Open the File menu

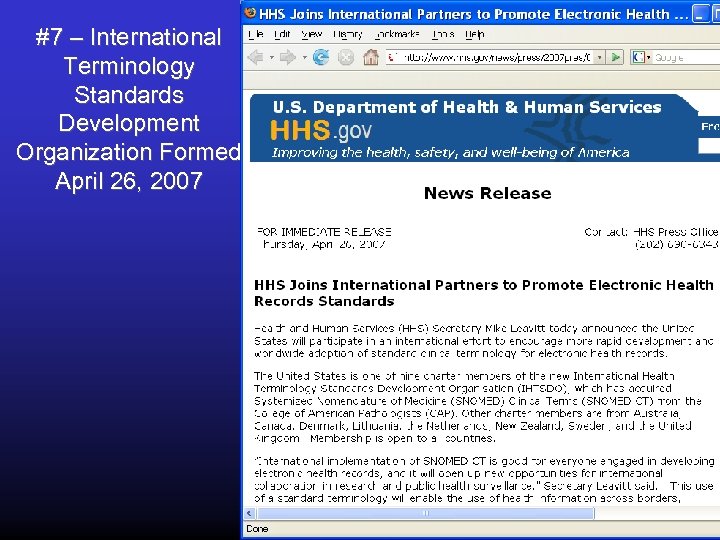(x=255, y=34)
